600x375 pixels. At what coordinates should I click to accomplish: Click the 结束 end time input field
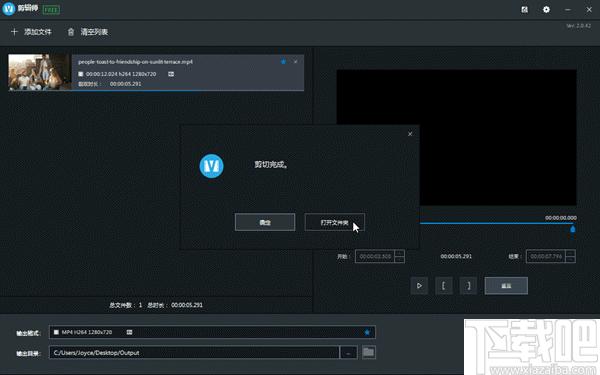click(x=546, y=256)
